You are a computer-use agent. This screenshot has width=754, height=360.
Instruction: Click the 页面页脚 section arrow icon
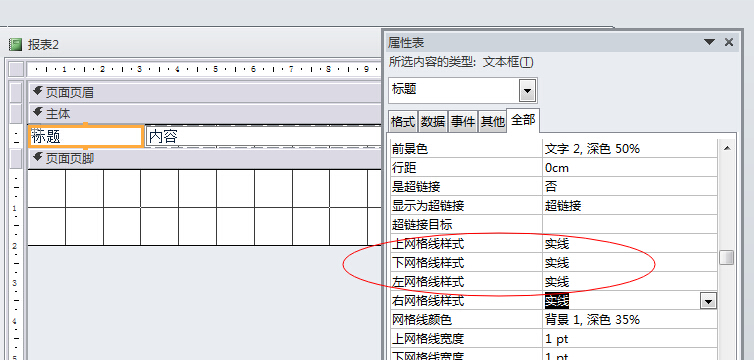[38, 158]
